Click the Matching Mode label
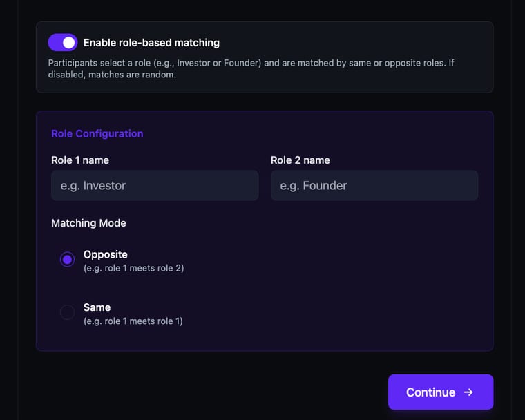Screen dimensions: 525x420 pos(88,223)
